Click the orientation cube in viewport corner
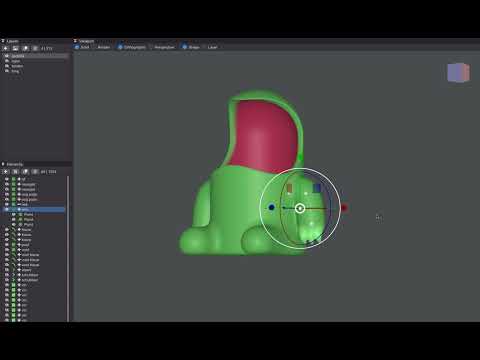This screenshot has width=480, height=360. coord(459,73)
